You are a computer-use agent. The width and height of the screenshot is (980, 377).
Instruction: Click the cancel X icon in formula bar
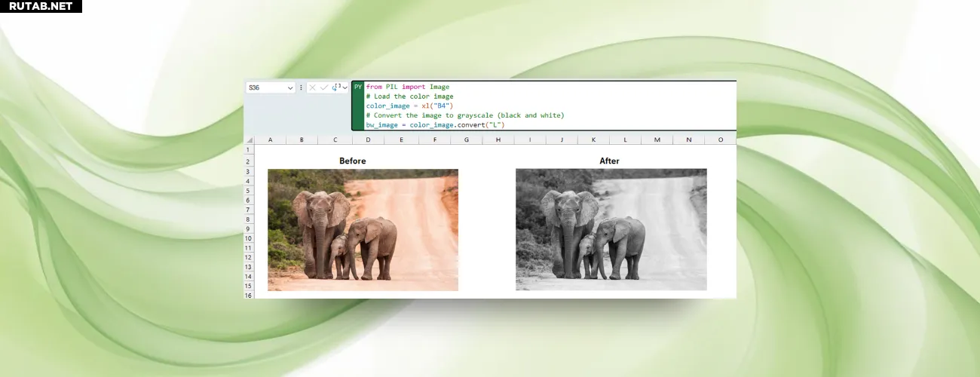312,87
